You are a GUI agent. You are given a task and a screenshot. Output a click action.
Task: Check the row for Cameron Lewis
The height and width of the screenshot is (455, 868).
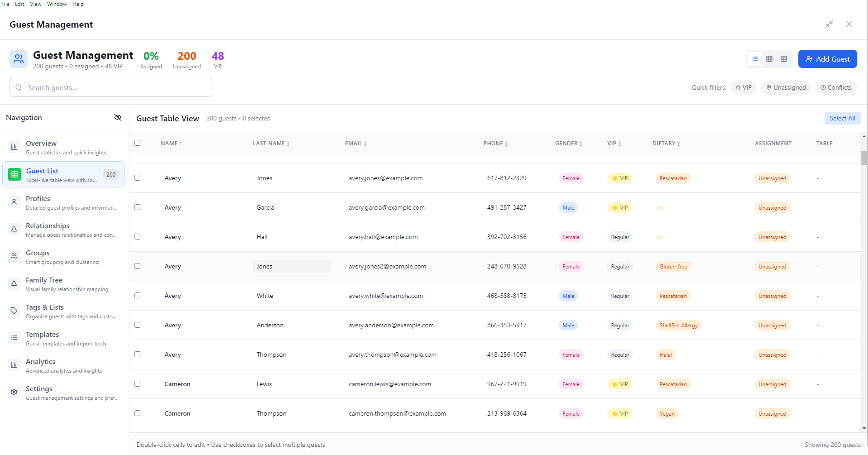138,383
